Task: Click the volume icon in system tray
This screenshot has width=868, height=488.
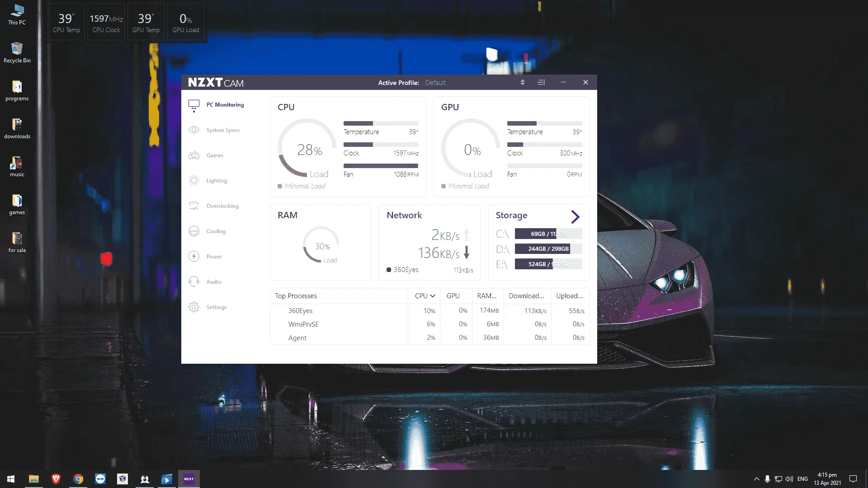Action: [789, 479]
